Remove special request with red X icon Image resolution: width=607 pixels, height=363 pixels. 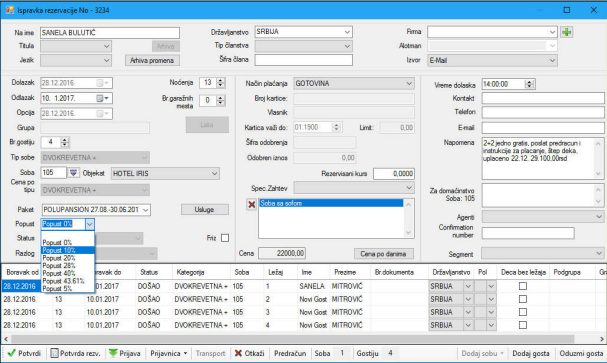(252, 204)
